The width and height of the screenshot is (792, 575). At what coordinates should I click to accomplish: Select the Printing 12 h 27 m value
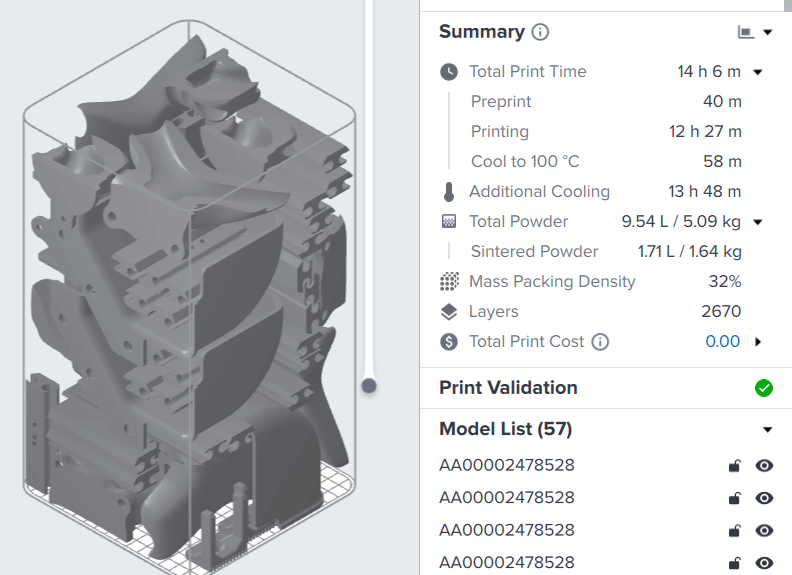tap(705, 131)
